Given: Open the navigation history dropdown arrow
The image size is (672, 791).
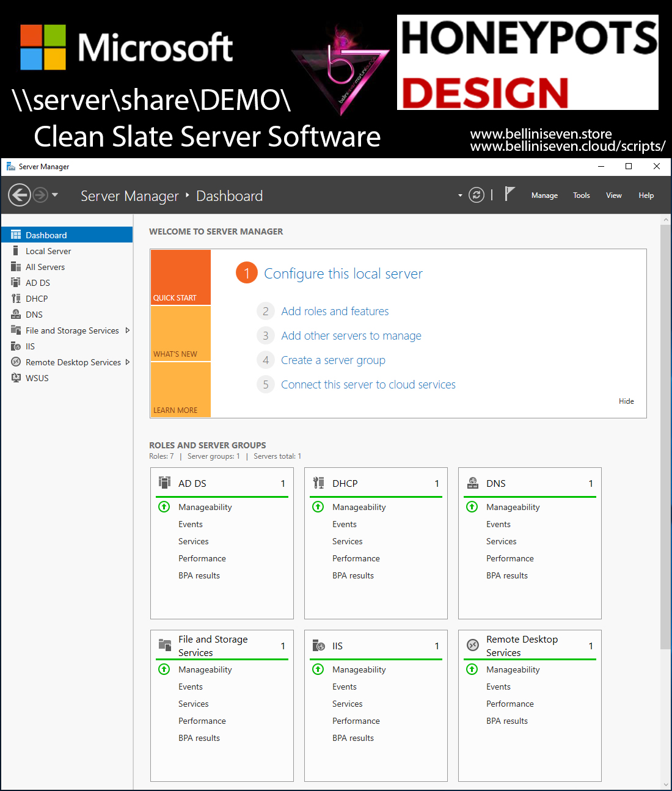Looking at the screenshot, I should (x=55, y=195).
